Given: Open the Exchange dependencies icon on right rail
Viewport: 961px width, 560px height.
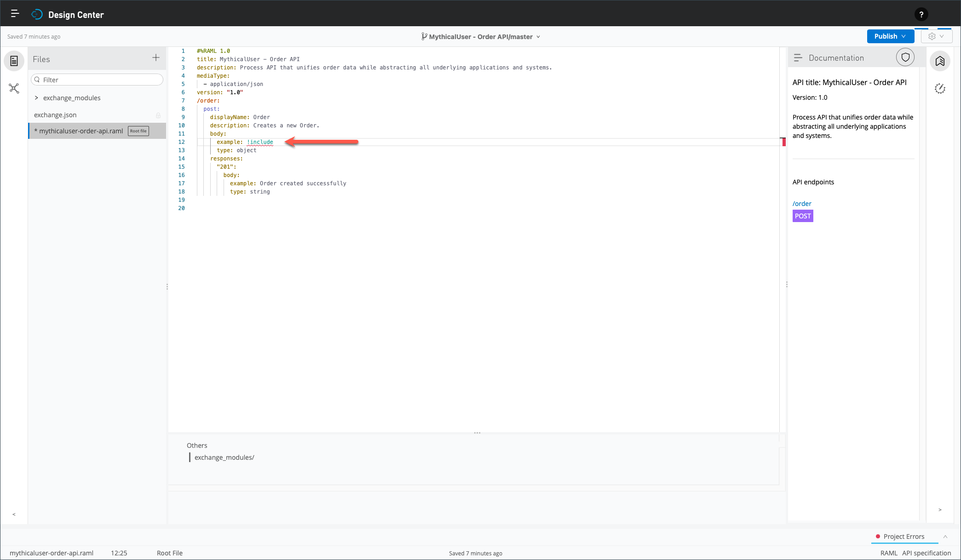Looking at the screenshot, I should point(940,61).
